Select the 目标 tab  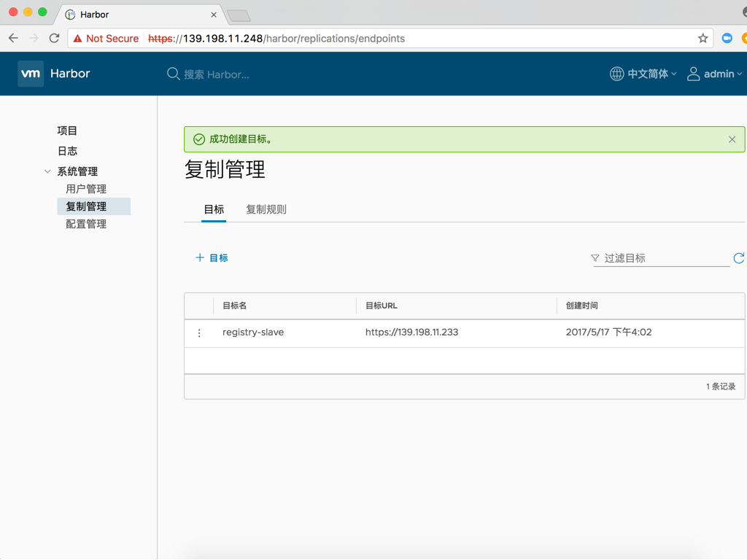coord(213,208)
